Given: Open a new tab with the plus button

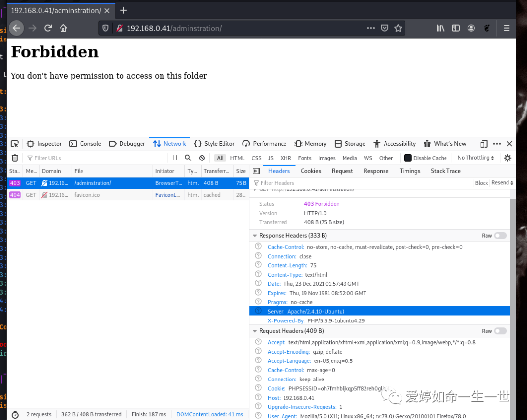Looking at the screenshot, I should coord(123,10).
